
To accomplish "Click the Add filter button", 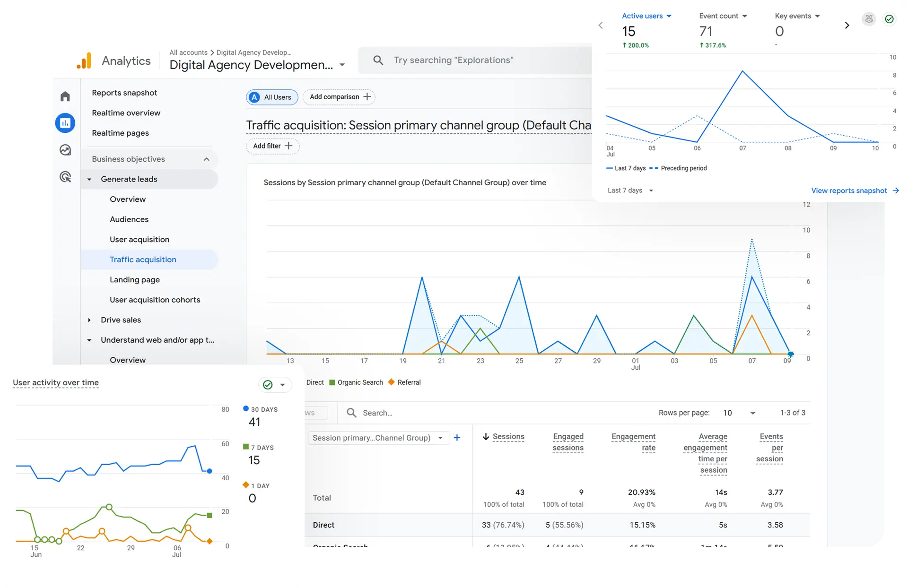I will 272,146.
